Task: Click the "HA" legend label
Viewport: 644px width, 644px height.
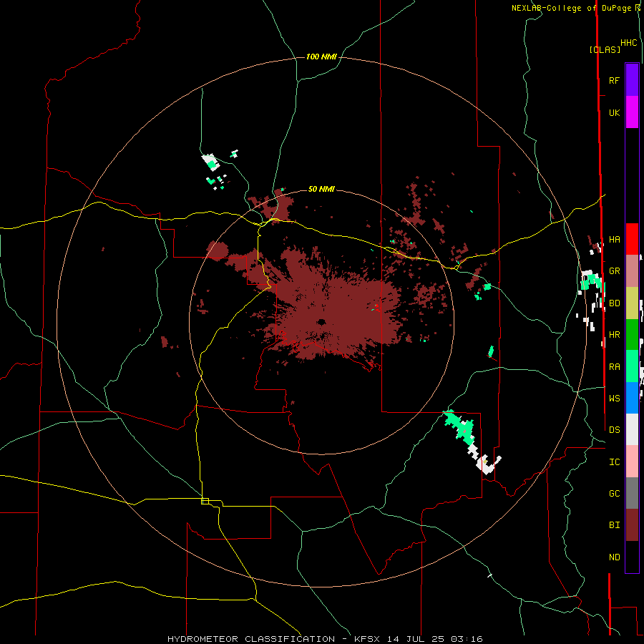Action: pyautogui.click(x=614, y=240)
